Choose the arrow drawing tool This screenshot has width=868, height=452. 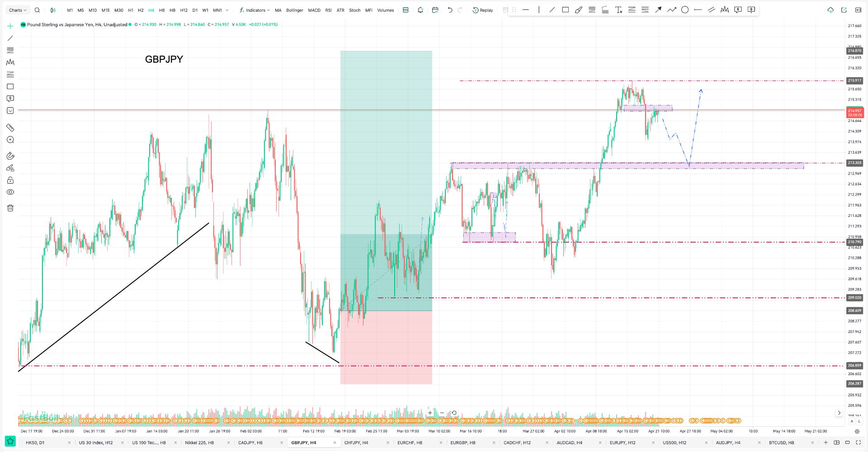pos(658,10)
